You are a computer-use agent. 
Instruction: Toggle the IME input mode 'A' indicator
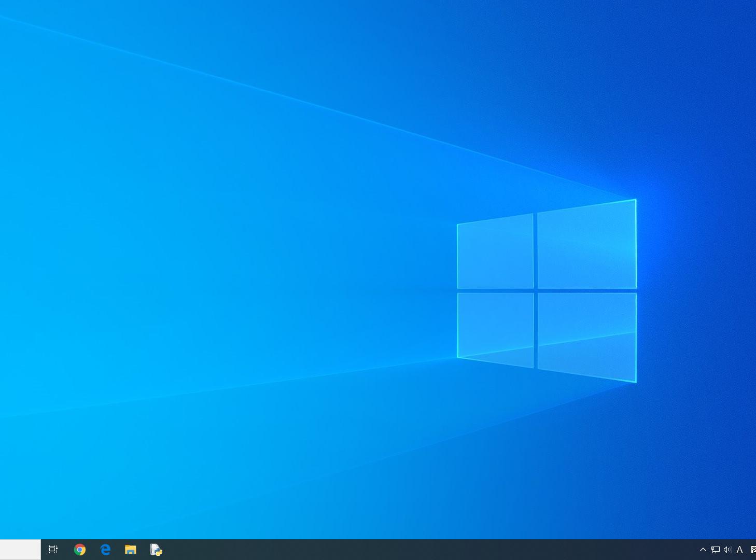(740, 550)
